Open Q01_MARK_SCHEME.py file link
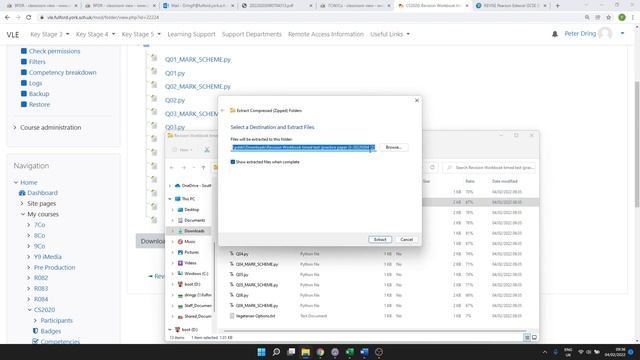Image resolution: width=640 pixels, height=360 pixels. click(198, 60)
